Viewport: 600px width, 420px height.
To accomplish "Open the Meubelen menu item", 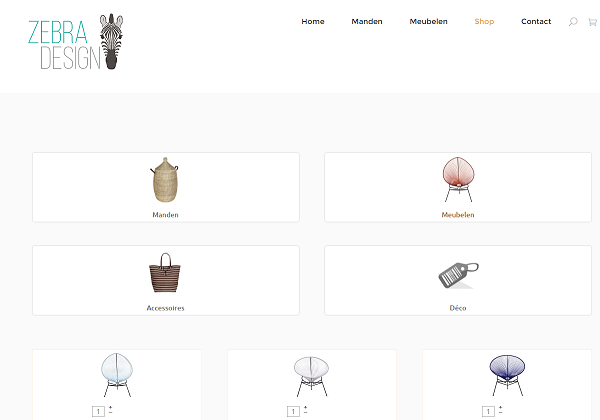I will click(x=428, y=21).
